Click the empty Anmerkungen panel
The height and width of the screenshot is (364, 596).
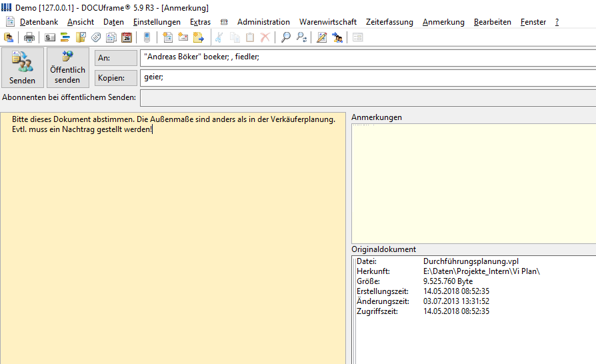coord(473,183)
